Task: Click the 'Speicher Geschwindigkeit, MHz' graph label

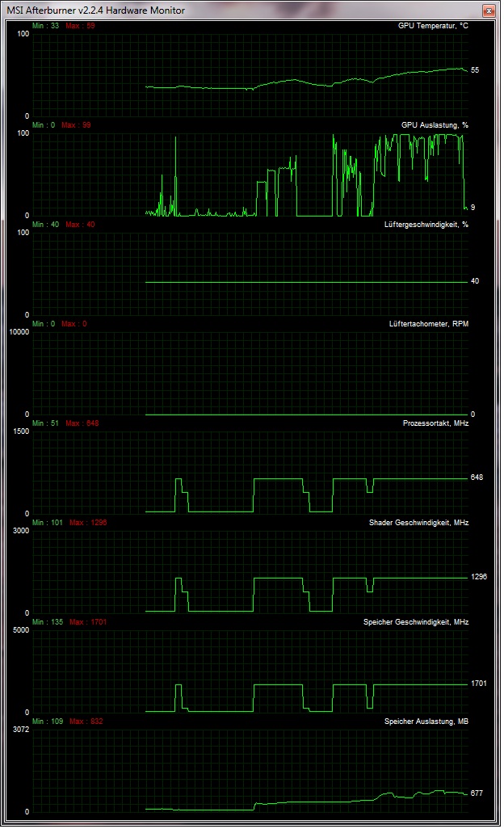Action: pos(416,622)
